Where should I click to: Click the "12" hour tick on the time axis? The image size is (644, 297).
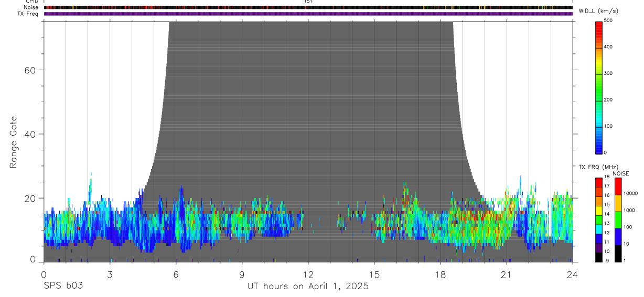[308, 274]
